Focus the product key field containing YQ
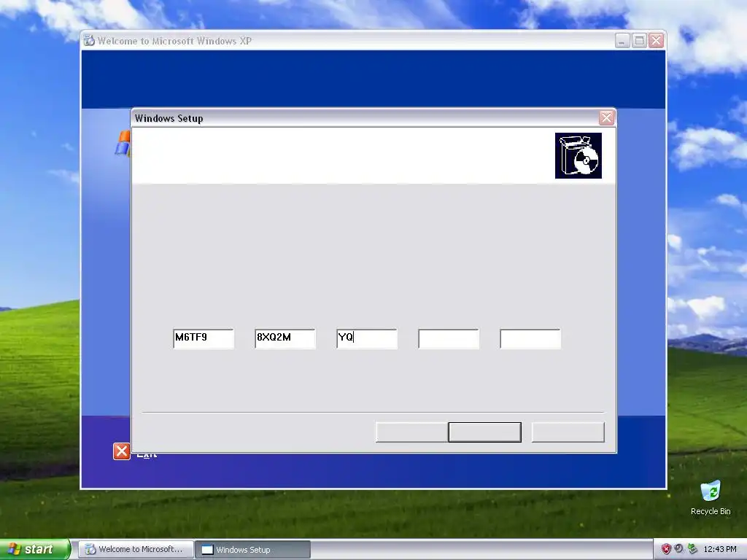This screenshot has height=560, width=747. coord(367,338)
